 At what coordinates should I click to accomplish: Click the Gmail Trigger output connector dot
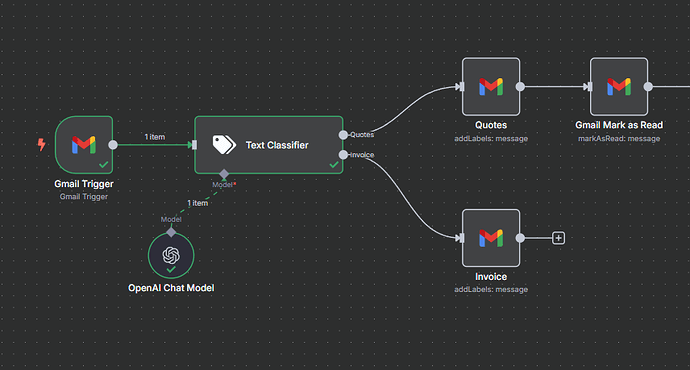click(113, 145)
